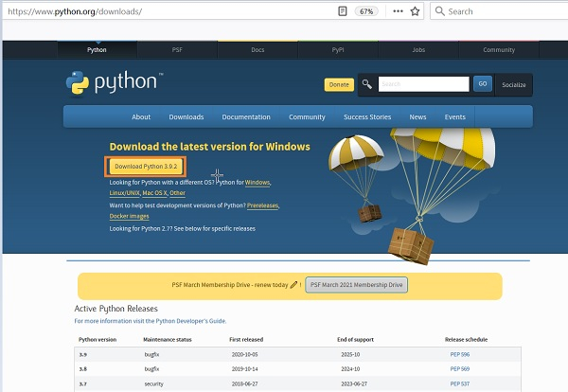Click PSF March 2021 Membership Drive button
Image resolution: width=568 pixels, height=392 pixels.
(x=357, y=285)
